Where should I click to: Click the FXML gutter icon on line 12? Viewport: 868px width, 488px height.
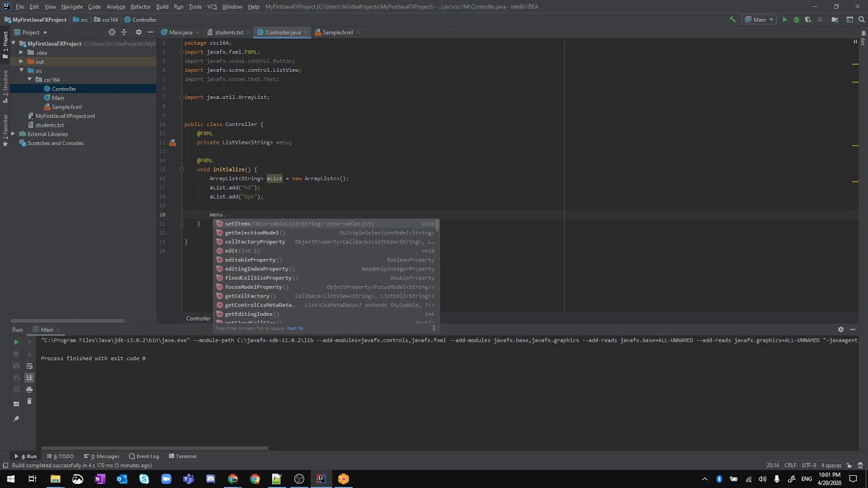pyautogui.click(x=172, y=142)
